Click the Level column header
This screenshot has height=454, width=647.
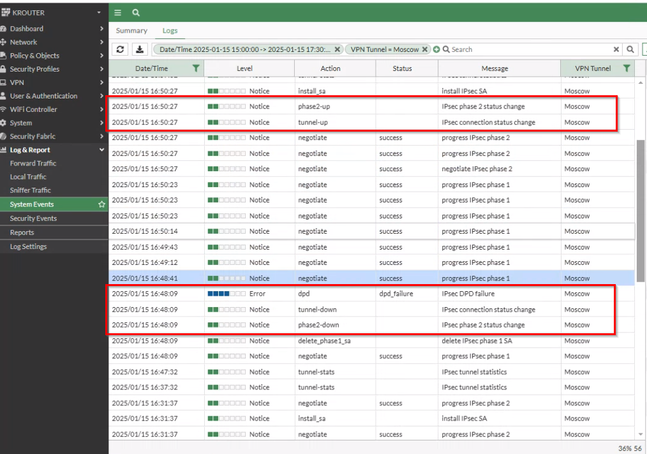244,68
